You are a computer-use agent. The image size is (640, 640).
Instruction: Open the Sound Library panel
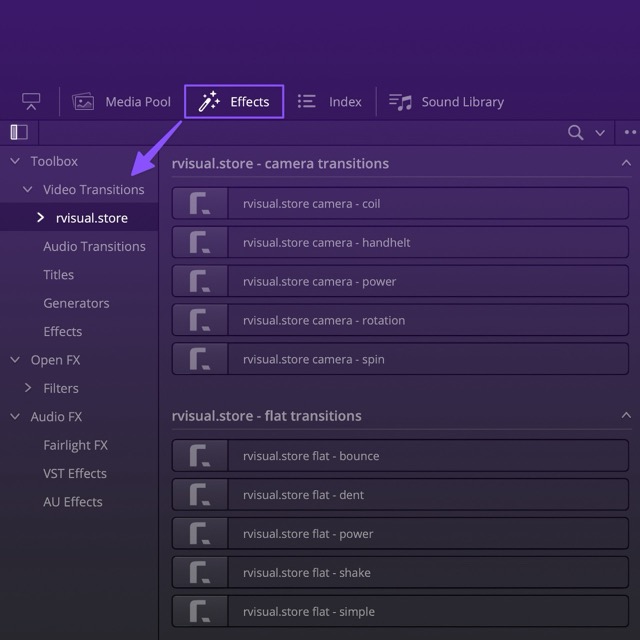click(x=446, y=102)
